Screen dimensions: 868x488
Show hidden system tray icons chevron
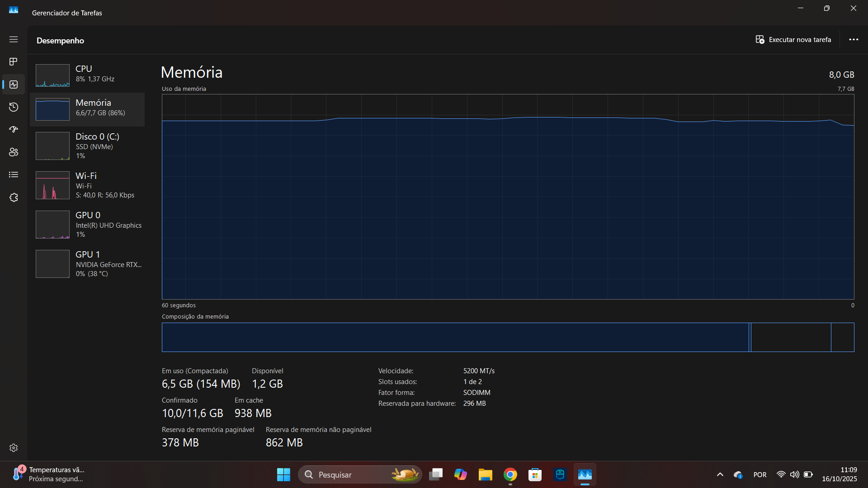720,474
